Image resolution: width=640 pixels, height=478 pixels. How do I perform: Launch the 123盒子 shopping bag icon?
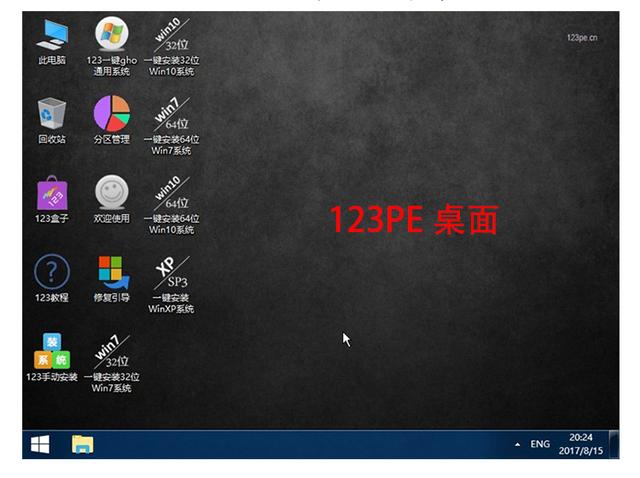[x=52, y=200]
